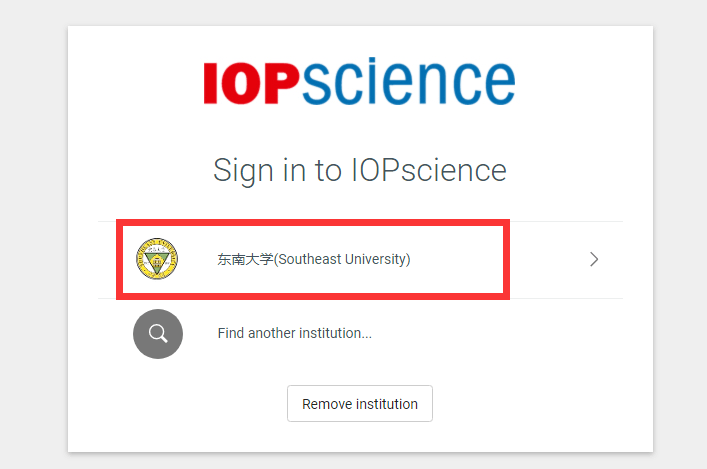The width and height of the screenshot is (707, 469).
Task: Click the 'Sign in to IOPscience' heading
Action: point(359,170)
